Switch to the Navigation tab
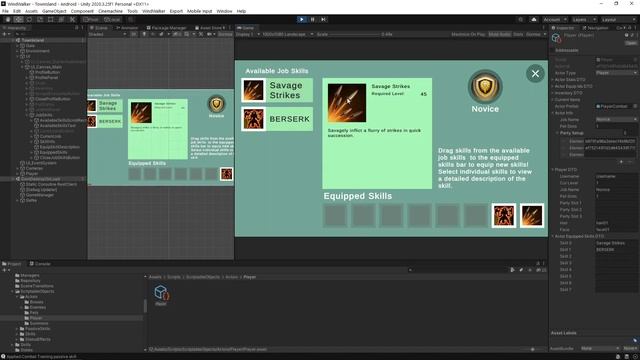 coord(595,28)
